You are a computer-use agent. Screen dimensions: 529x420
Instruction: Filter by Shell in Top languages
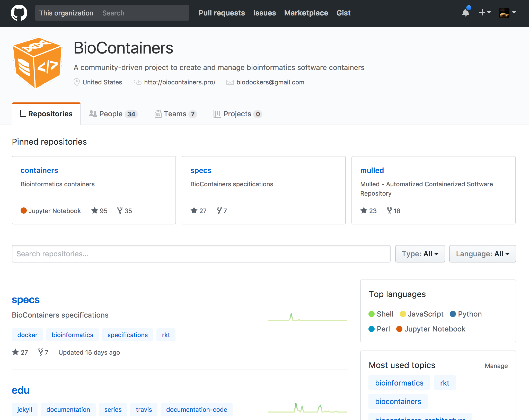(x=381, y=314)
